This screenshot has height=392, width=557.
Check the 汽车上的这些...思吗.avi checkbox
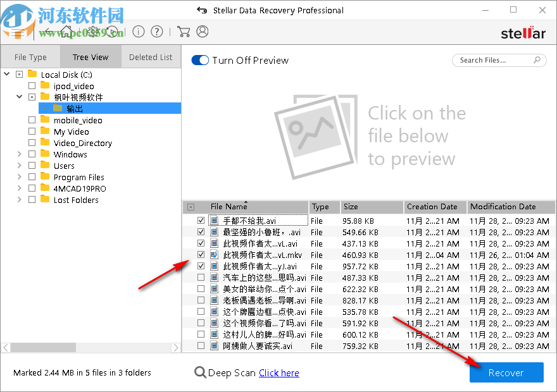(x=201, y=278)
